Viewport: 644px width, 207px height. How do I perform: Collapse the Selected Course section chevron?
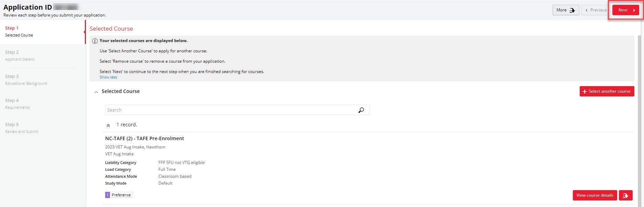pyautogui.click(x=96, y=92)
